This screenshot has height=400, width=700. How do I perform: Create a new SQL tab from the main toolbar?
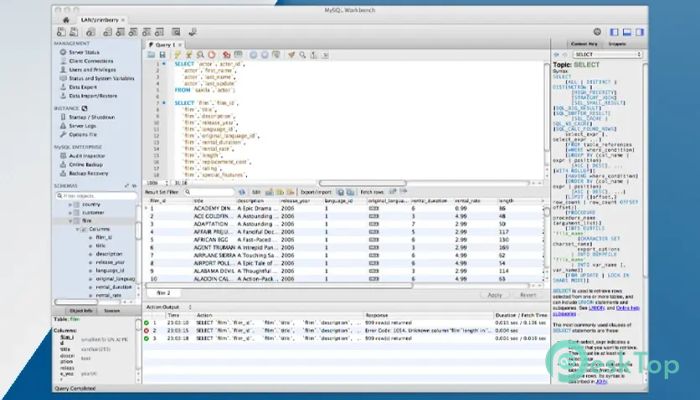[x=61, y=32]
